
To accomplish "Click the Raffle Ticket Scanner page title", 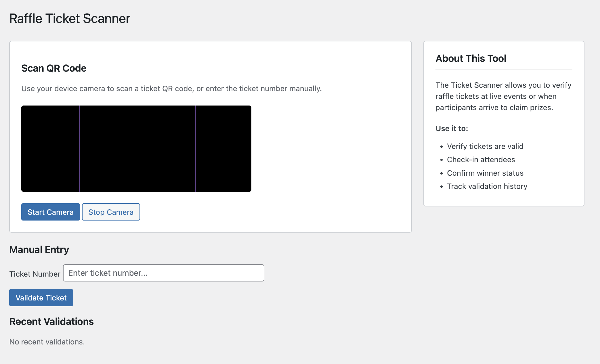I will [70, 18].
